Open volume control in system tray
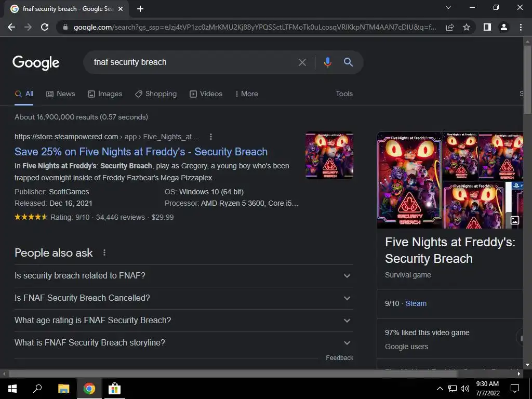Viewport: 532px width, 399px height. click(x=465, y=389)
